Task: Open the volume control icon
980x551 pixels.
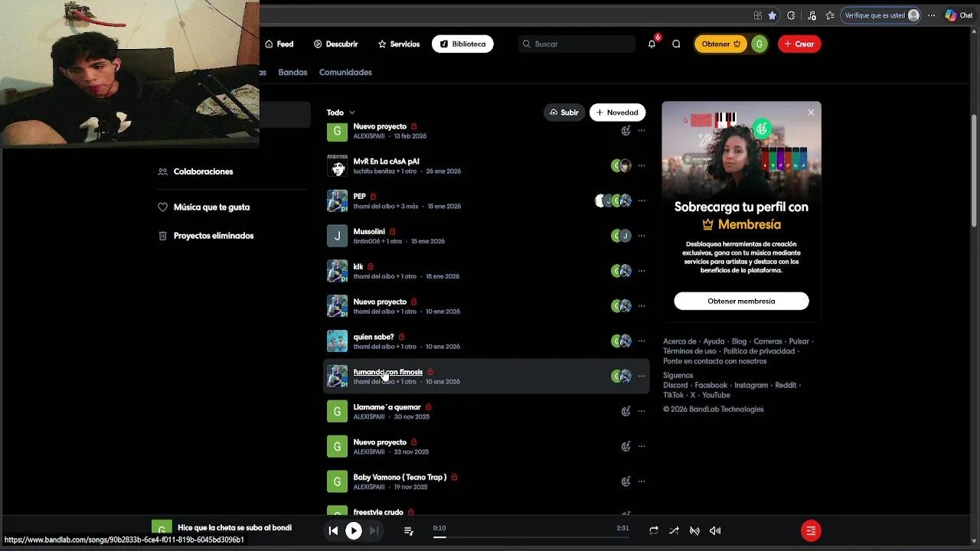Action: coord(715,530)
